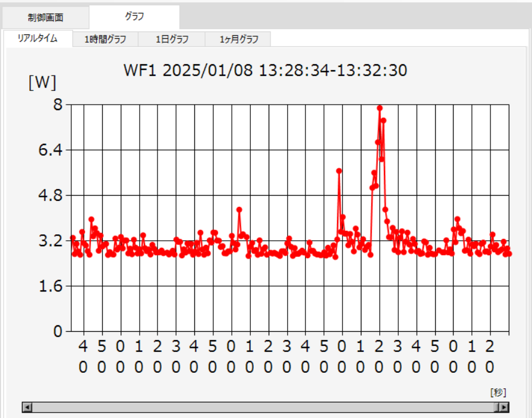
Task: Click the scrollbar left arrow button
Action: click(x=27, y=407)
